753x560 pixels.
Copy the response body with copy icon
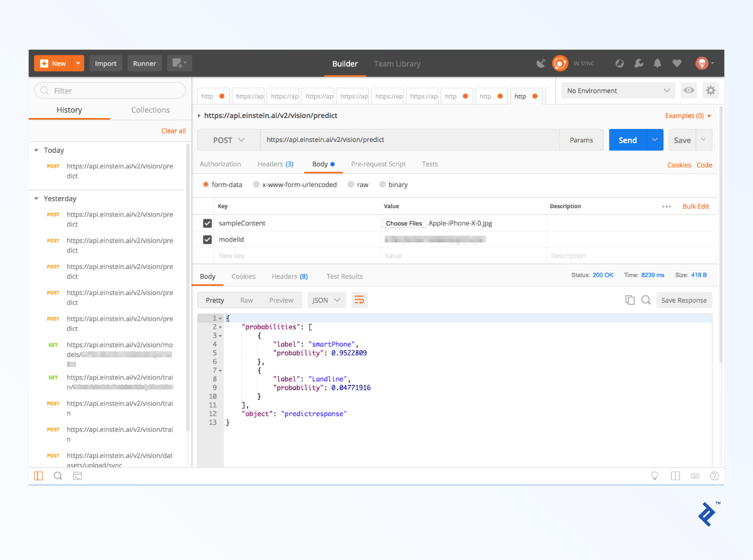(630, 300)
